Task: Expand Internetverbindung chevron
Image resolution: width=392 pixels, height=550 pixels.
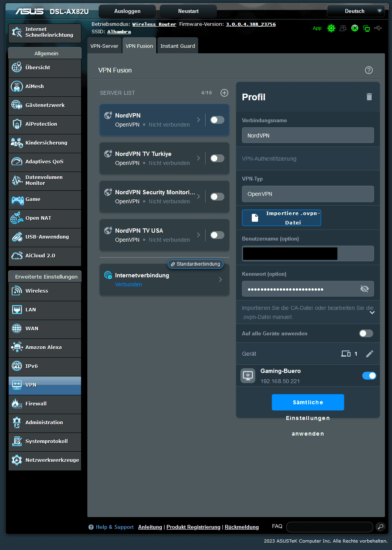Action: pos(220,279)
